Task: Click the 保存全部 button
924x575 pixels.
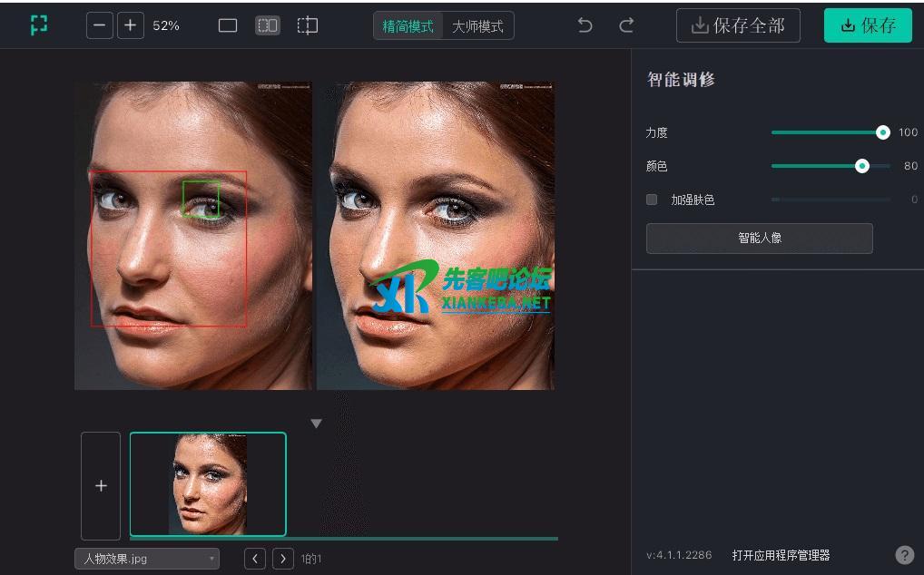Action: coord(738,25)
